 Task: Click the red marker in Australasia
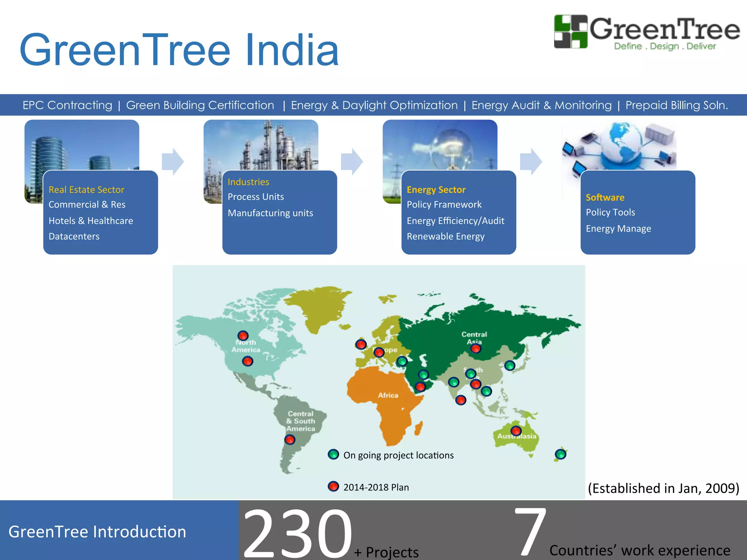coord(516,431)
